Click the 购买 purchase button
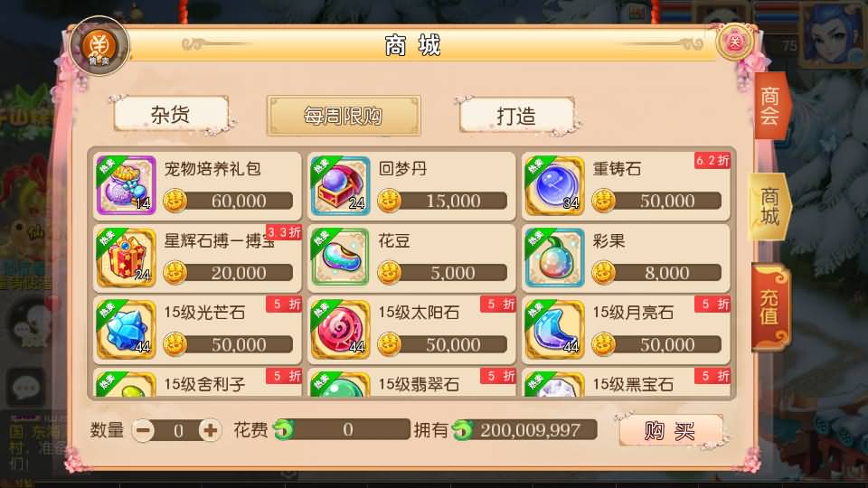868x488 pixels. [x=670, y=430]
